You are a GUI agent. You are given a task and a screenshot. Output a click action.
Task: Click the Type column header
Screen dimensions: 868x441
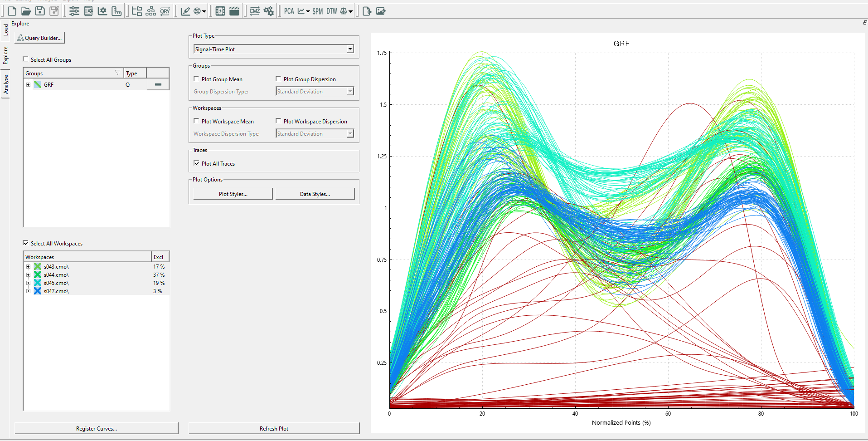tap(135, 73)
